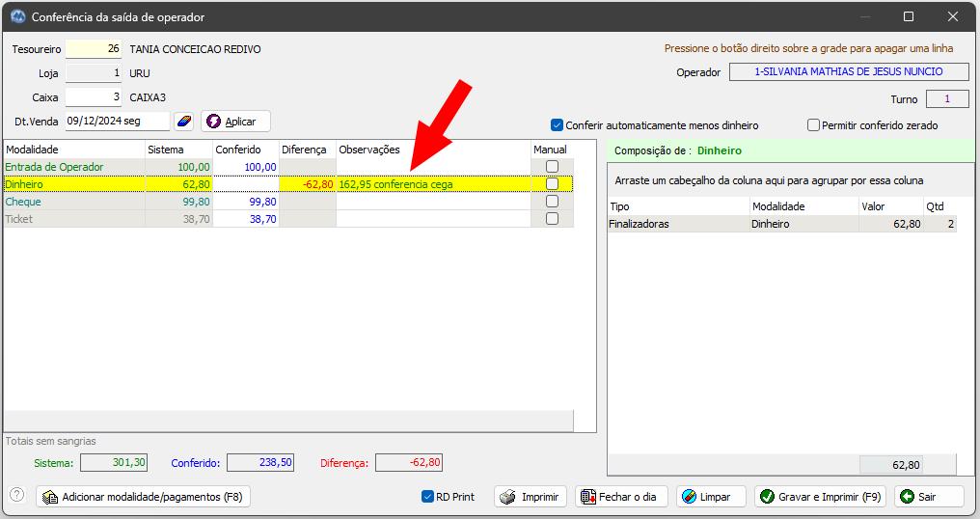Select the Dinheiro modalidade row

(288, 184)
